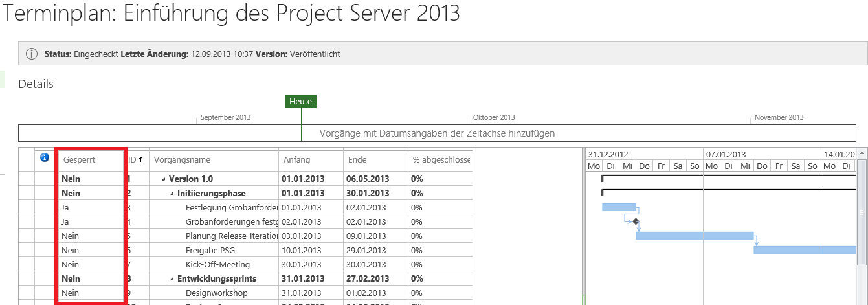Select the green Heute timeline marker

point(301,101)
